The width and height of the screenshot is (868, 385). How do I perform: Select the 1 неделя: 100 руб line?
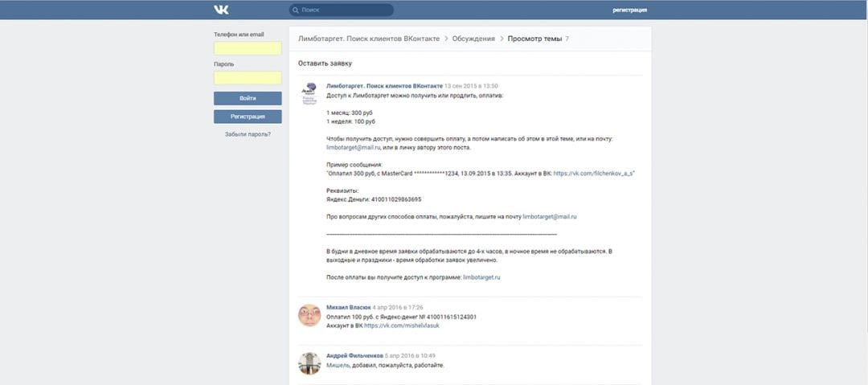[351, 121]
